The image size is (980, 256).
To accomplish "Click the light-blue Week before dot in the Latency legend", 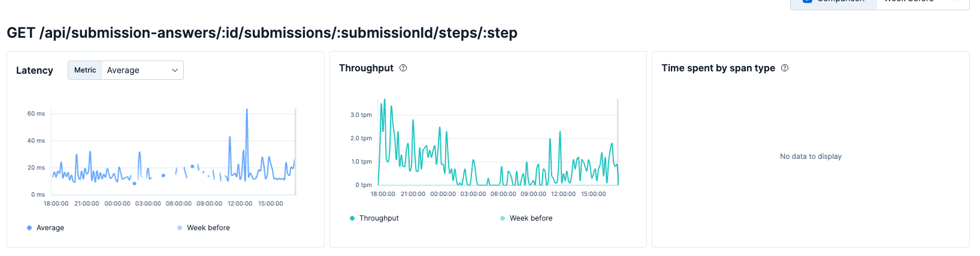I will 180,228.
